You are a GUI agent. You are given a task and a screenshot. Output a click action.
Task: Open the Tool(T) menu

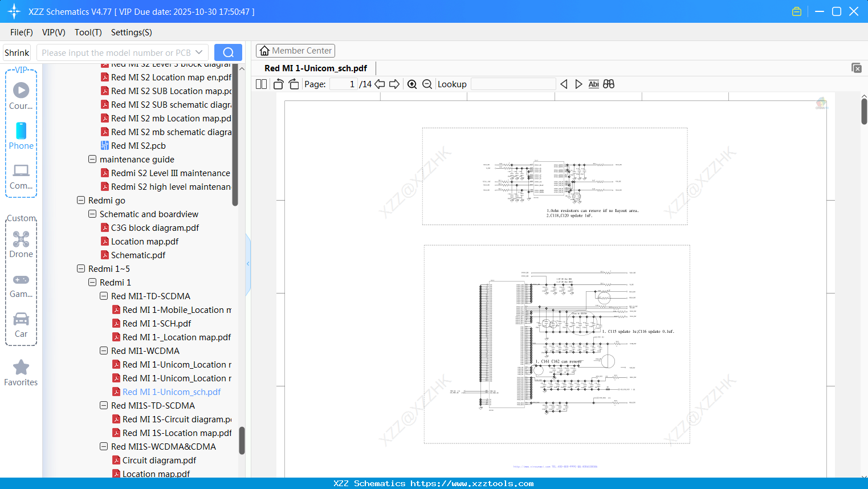[88, 32]
